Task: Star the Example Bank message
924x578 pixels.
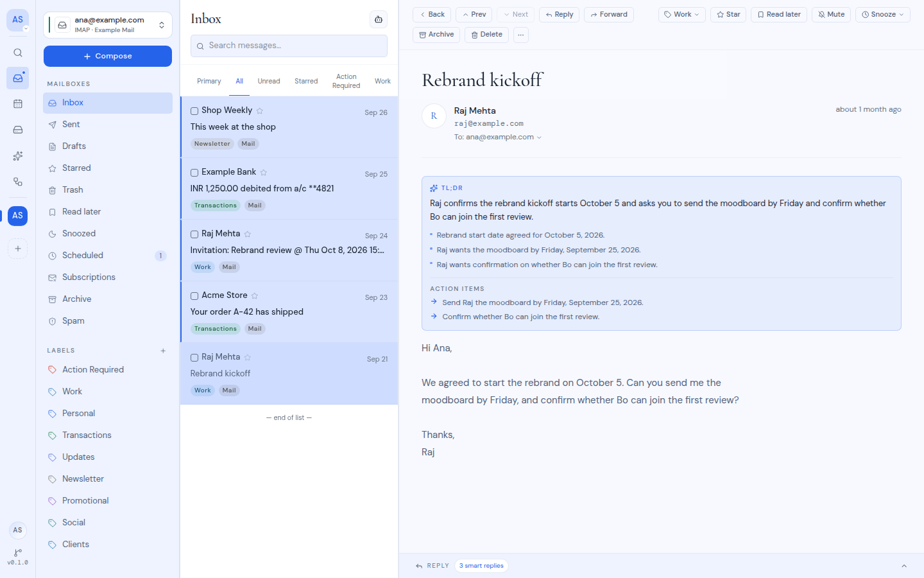Action: (x=264, y=172)
